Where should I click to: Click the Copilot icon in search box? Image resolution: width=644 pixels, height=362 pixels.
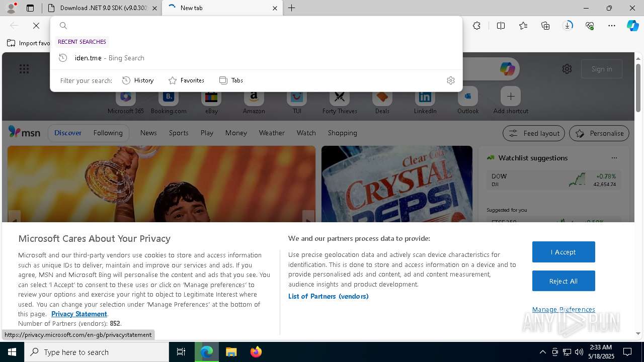click(x=507, y=69)
